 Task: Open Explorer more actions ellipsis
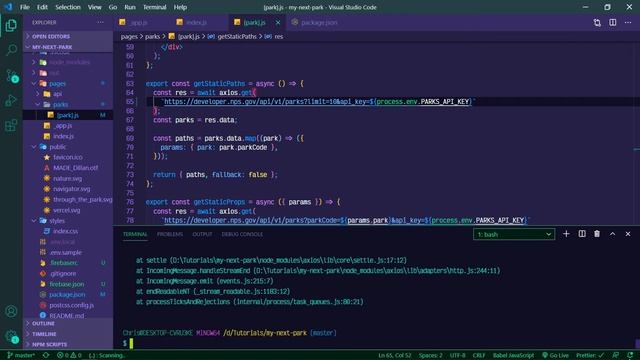(x=100, y=22)
